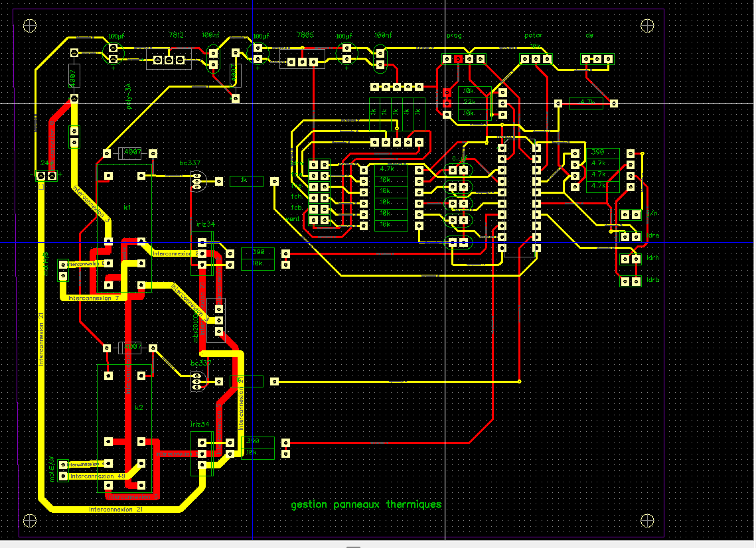Select the lower bc337 transistor label
The height and width of the screenshot is (548, 756).
pyautogui.click(x=200, y=364)
